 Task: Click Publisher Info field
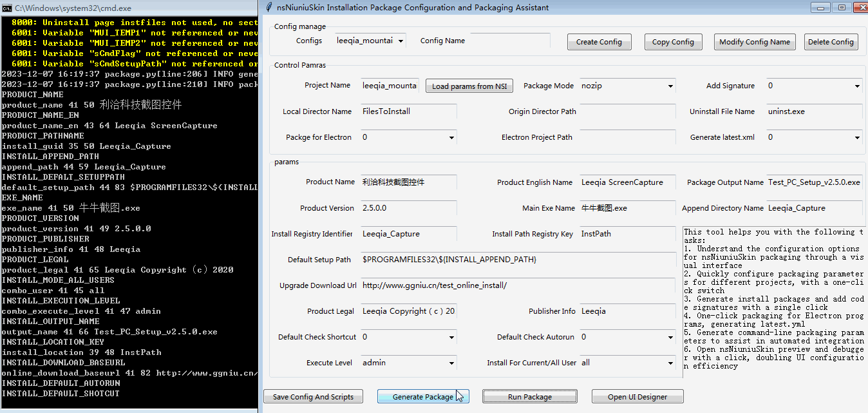(x=628, y=311)
